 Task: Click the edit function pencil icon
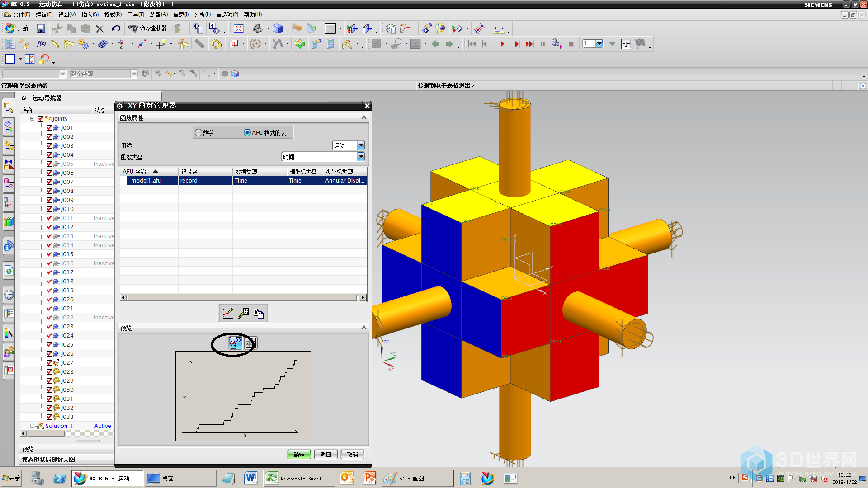coord(243,313)
